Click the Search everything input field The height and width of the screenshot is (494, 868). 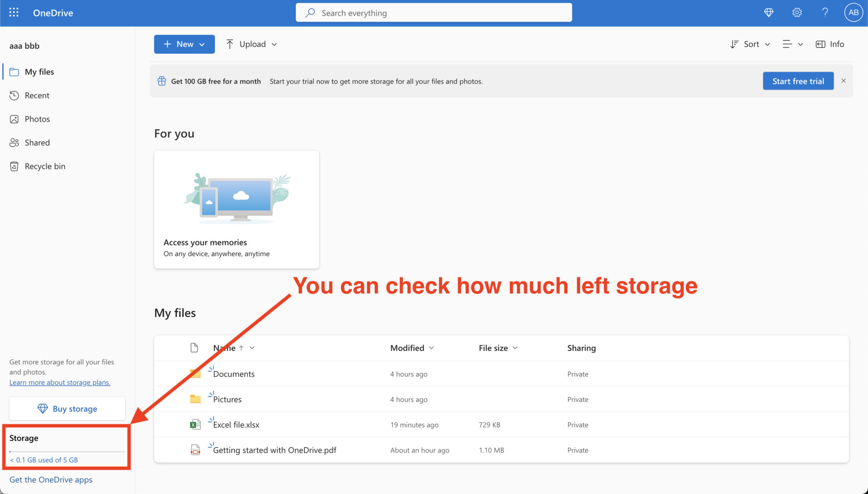434,13
